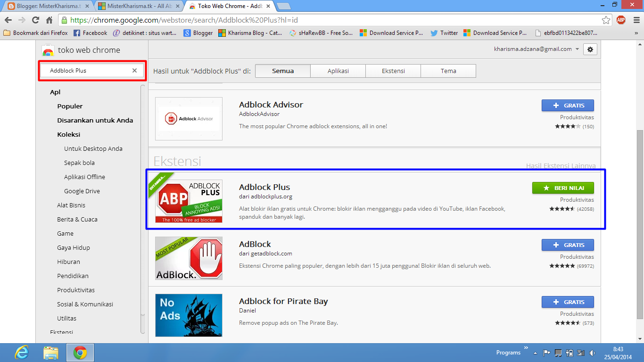
Task: Open File Explorer from the taskbar
Action: click(51, 353)
